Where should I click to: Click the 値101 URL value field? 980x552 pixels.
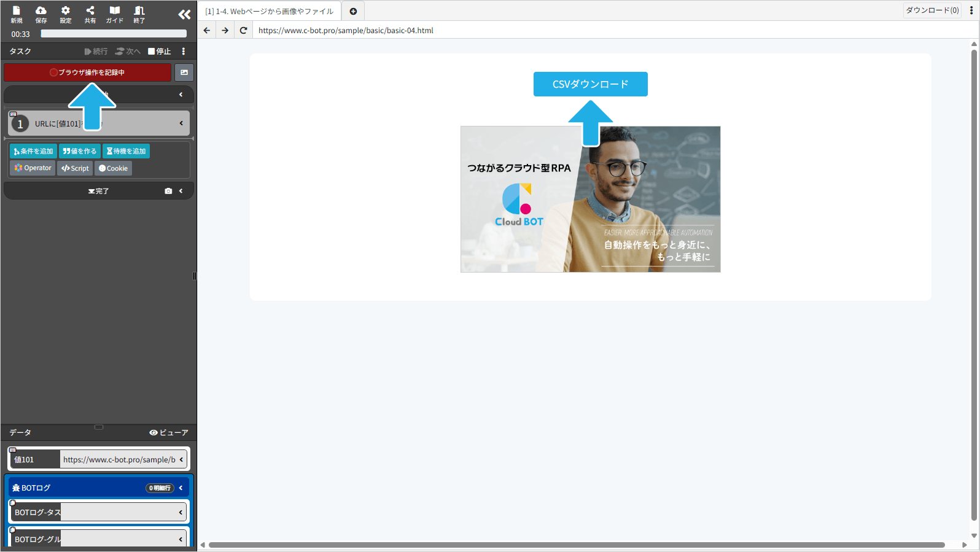[x=119, y=459]
